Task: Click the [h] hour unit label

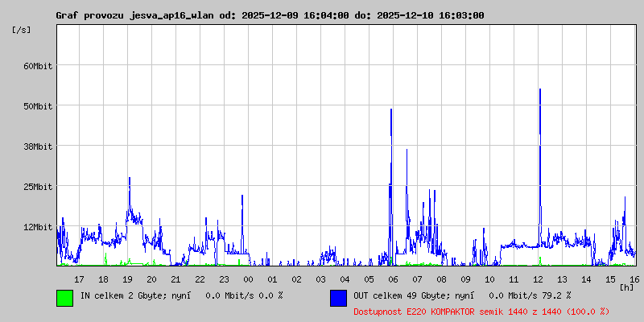Action: (626, 287)
